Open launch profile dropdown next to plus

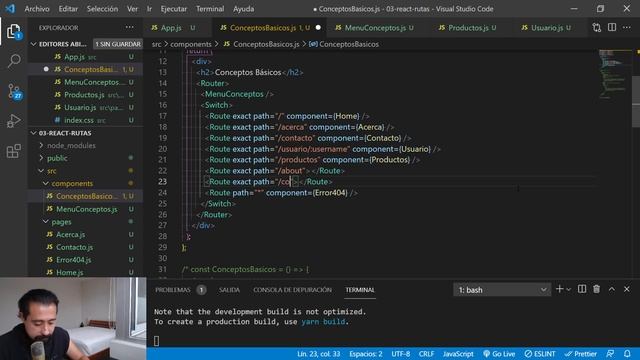[569, 289]
